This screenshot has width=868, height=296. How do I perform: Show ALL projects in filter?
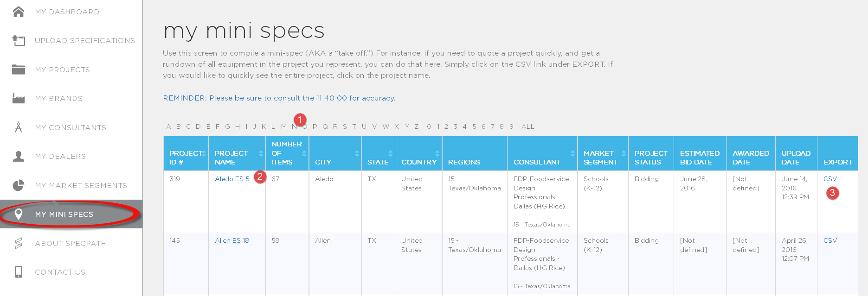(528, 126)
